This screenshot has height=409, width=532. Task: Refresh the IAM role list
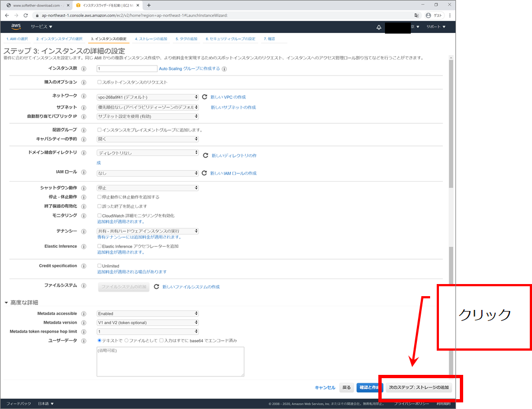pos(205,173)
